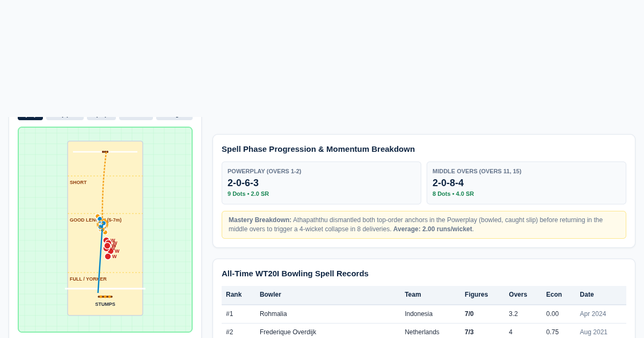The image size is (644, 338).
Task: Select the GOOD LENGTH zone label
Action: 96,220
